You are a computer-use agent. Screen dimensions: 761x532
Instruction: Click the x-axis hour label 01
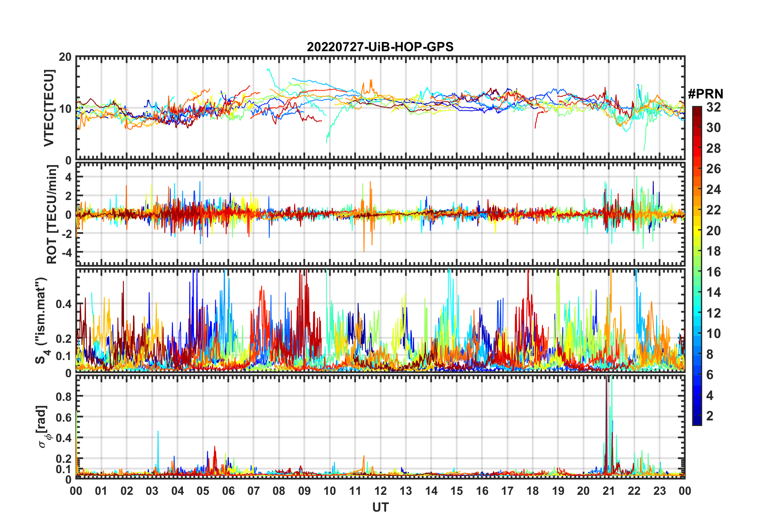coord(101,491)
